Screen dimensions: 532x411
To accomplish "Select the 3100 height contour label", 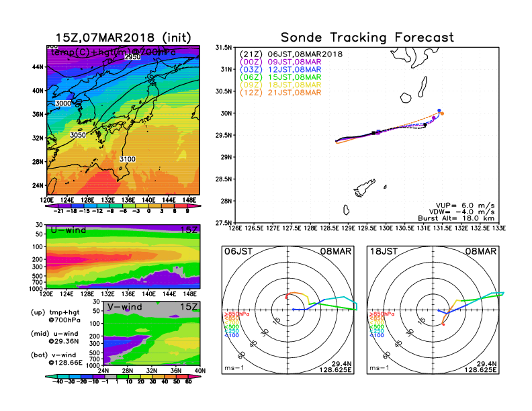I will pyautogui.click(x=127, y=159).
